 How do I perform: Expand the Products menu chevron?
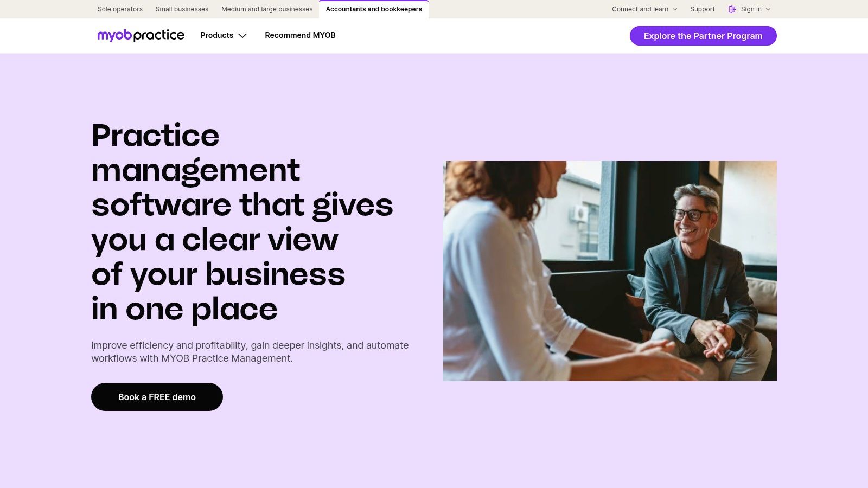[242, 36]
